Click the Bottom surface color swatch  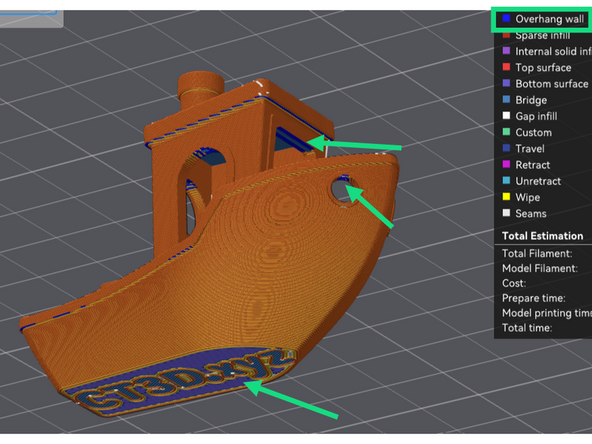pos(506,83)
